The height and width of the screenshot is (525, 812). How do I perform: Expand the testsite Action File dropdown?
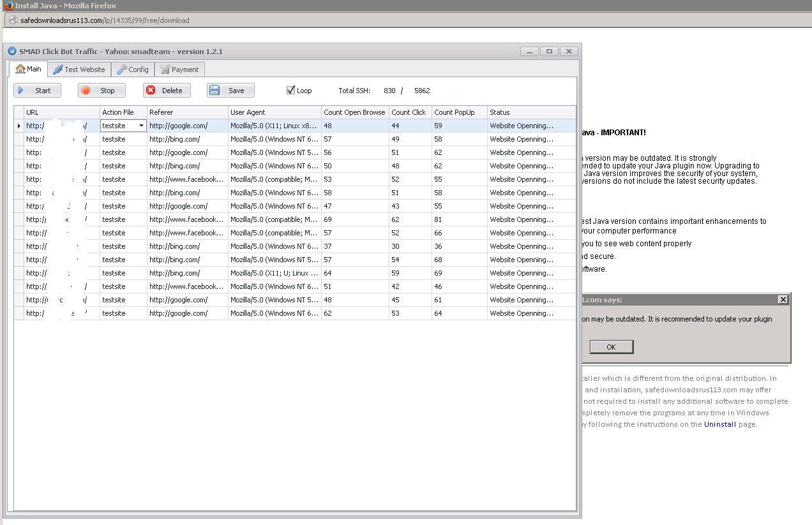141,126
